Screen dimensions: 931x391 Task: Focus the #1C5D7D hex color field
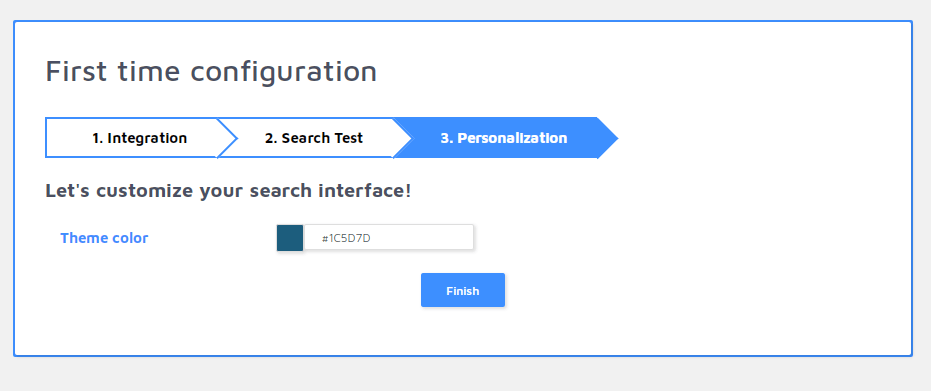pyautogui.click(x=389, y=237)
